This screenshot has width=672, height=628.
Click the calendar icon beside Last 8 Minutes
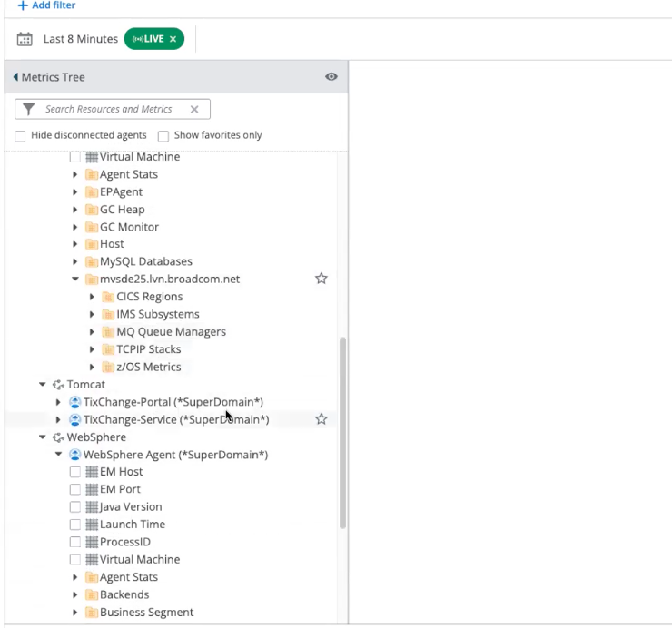pyautogui.click(x=25, y=39)
